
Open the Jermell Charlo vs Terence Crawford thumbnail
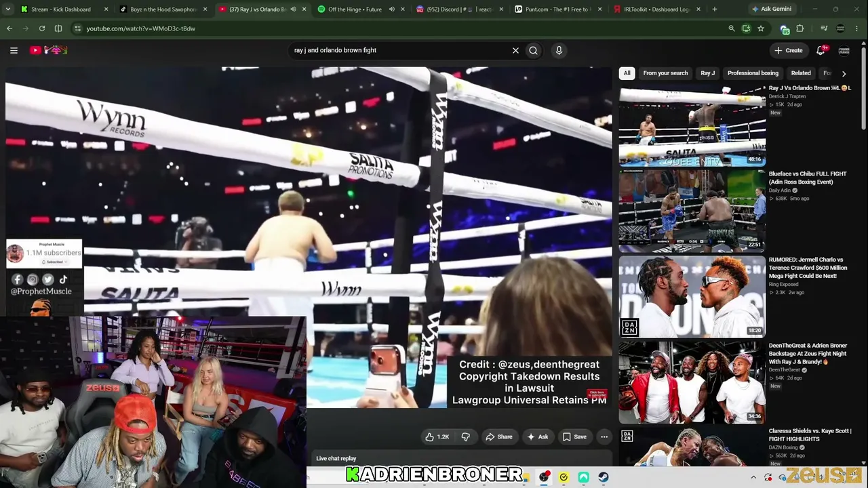point(692,296)
